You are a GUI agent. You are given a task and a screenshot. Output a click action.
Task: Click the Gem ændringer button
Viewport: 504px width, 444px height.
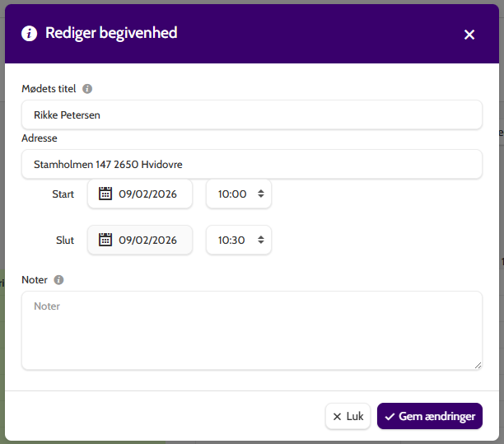click(x=430, y=416)
